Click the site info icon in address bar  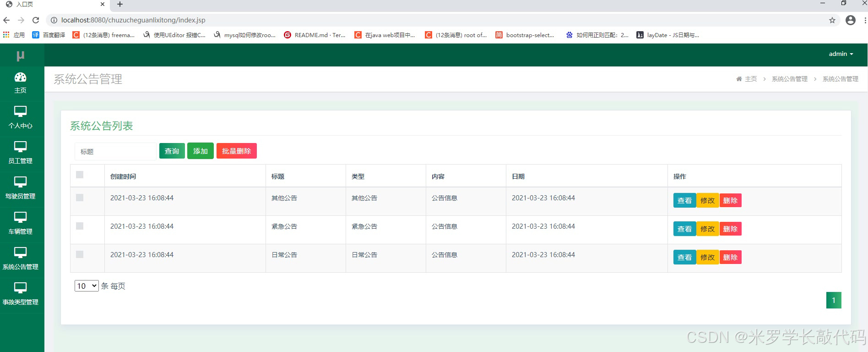54,20
